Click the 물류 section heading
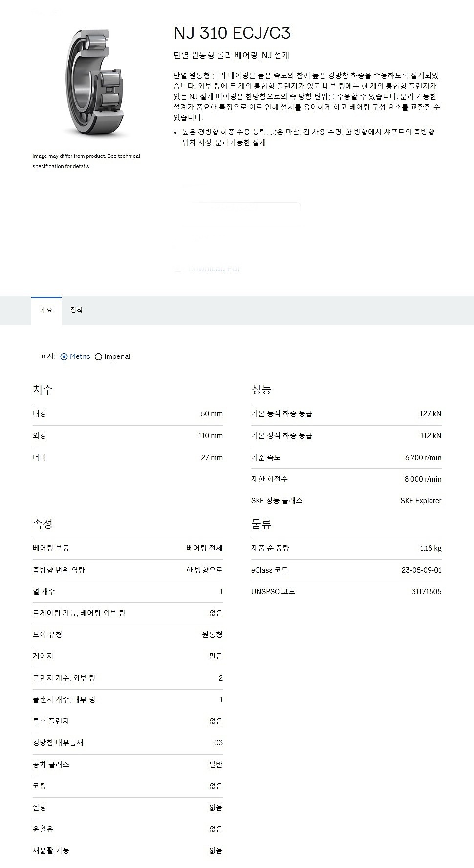This screenshot has width=474, height=868. pos(261,524)
